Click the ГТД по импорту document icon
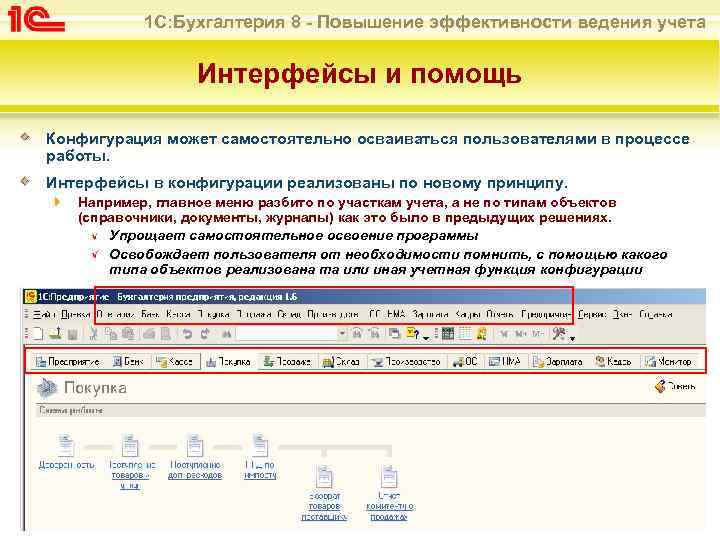 coord(260,445)
